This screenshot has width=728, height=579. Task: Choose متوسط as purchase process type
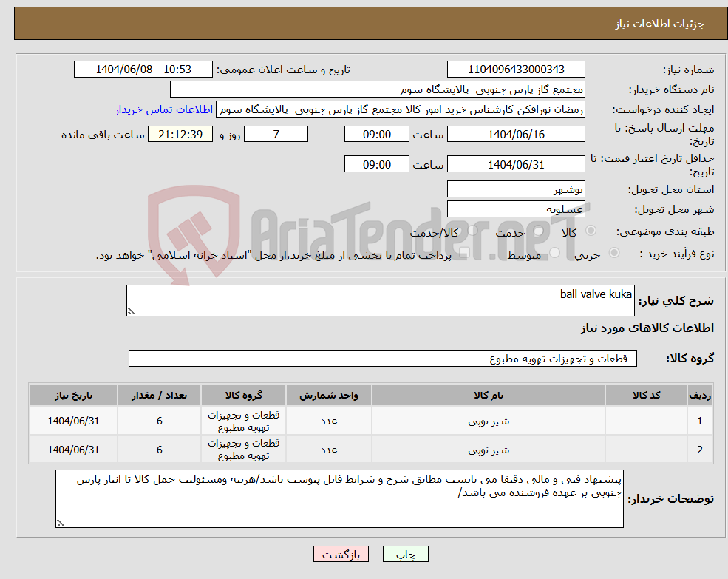click(x=557, y=252)
